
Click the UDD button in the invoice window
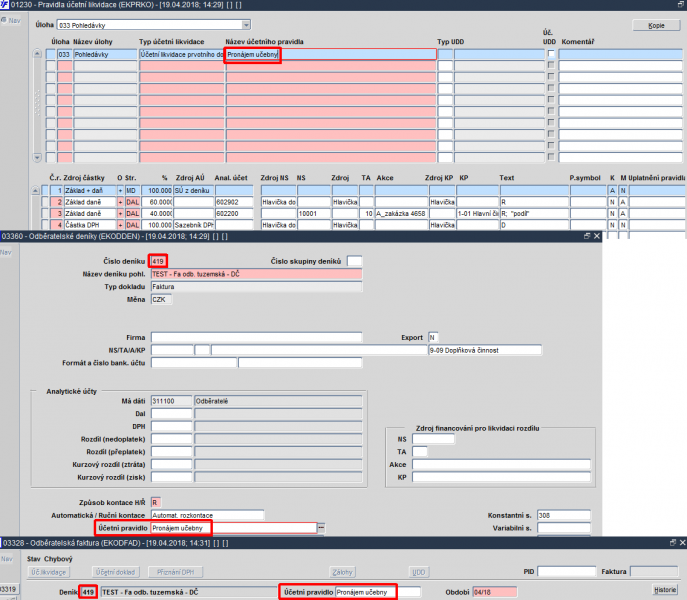pos(418,572)
